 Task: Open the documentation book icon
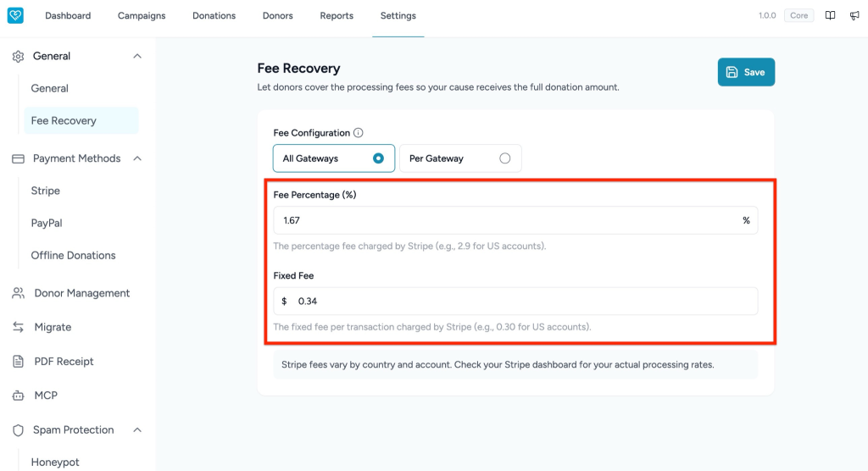coord(830,15)
